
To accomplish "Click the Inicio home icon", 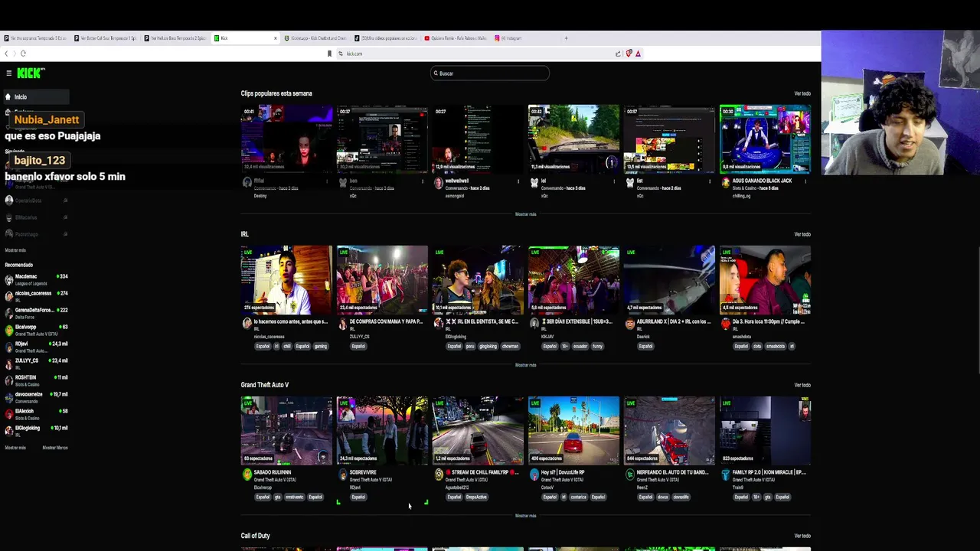I will [x=8, y=97].
